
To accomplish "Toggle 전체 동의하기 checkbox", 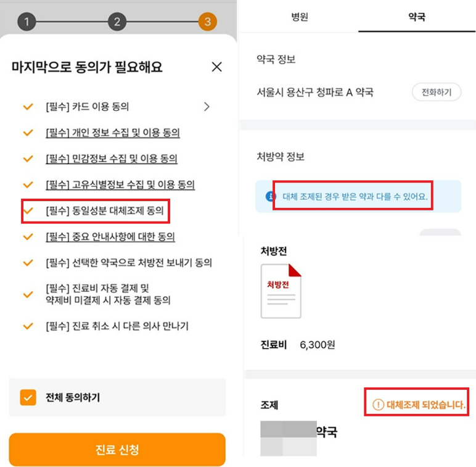I will [28, 397].
